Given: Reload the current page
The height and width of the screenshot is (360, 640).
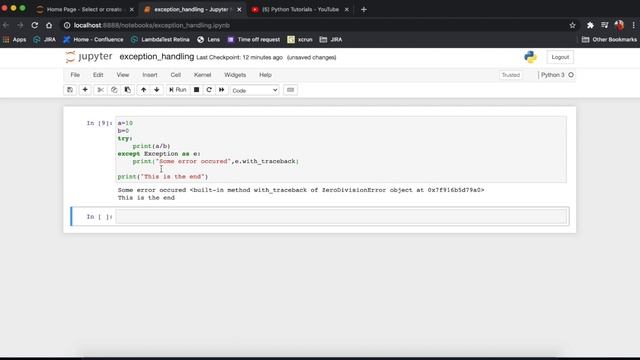Looking at the screenshot, I should 35,25.
